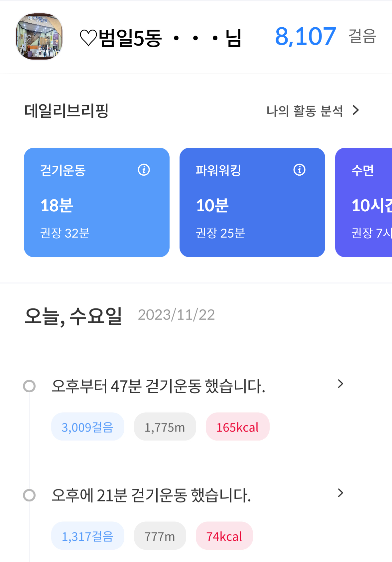Tap the info icon on 걷기운동 card
392x562 pixels.
point(144,170)
